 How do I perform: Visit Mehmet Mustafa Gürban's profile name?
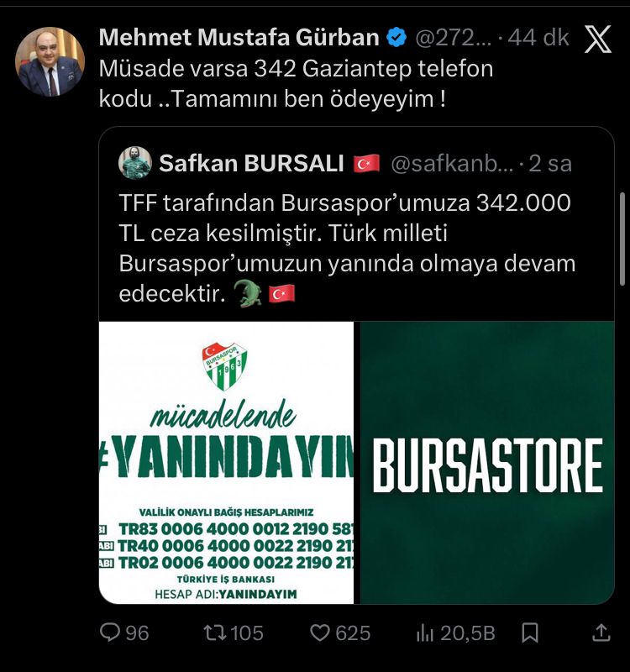239,37
